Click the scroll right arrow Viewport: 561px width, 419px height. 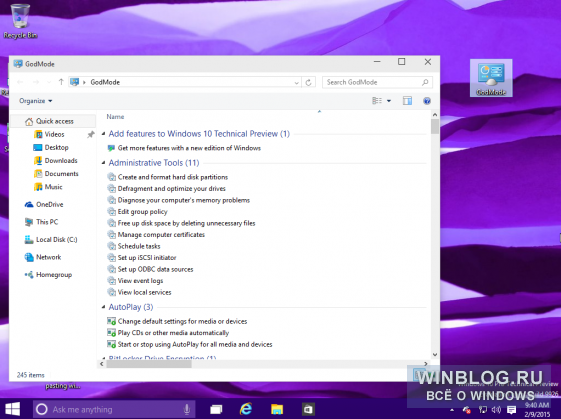[425, 364]
